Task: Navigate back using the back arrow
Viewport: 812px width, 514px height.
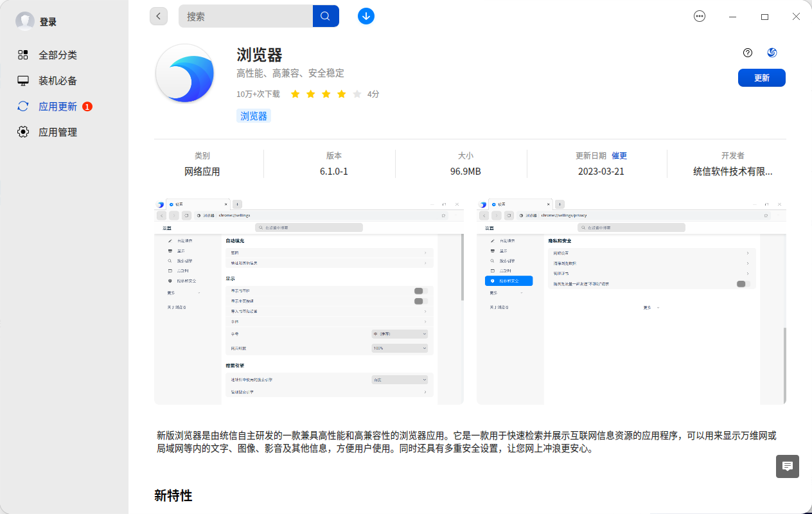Action: coord(159,16)
